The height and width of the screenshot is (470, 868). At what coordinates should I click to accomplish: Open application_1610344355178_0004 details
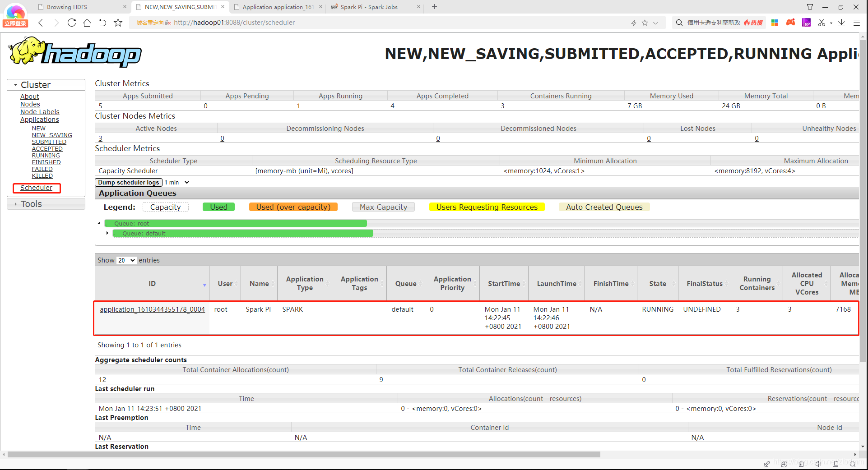coord(152,309)
